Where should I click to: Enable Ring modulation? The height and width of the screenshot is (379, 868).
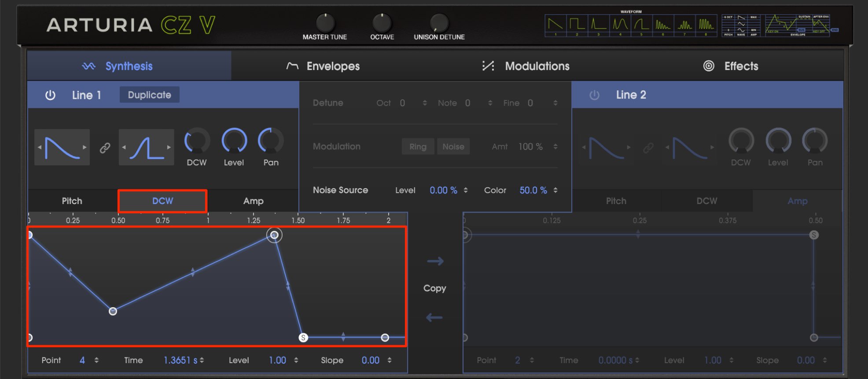418,147
